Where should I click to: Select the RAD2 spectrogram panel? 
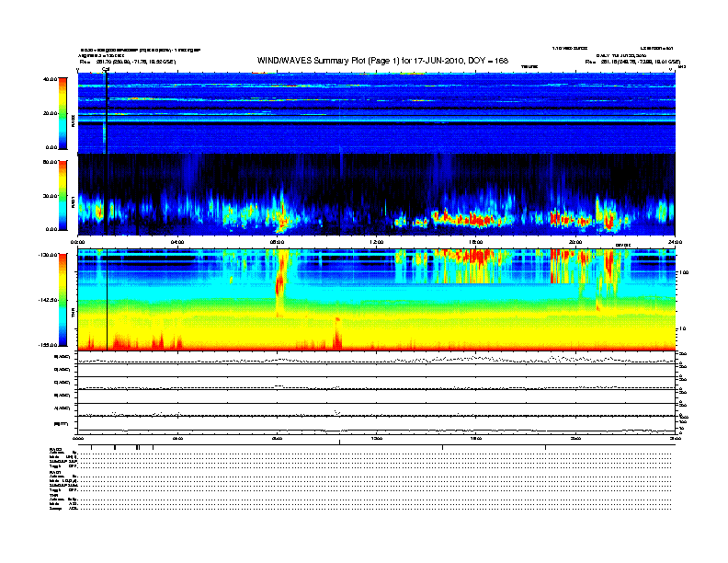pyautogui.click(x=377, y=113)
